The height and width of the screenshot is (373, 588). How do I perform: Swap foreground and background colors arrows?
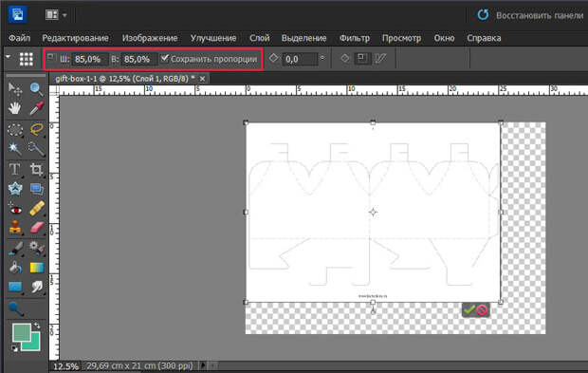[x=37, y=326]
